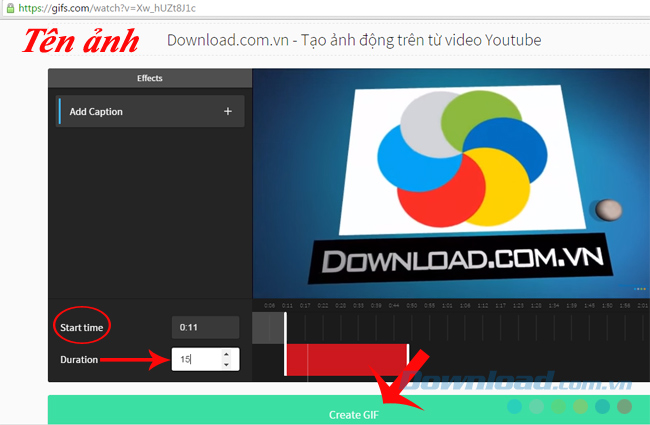This screenshot has width=650, height=425.
Task: Click the Add Caption option
Action: (150, 112)
